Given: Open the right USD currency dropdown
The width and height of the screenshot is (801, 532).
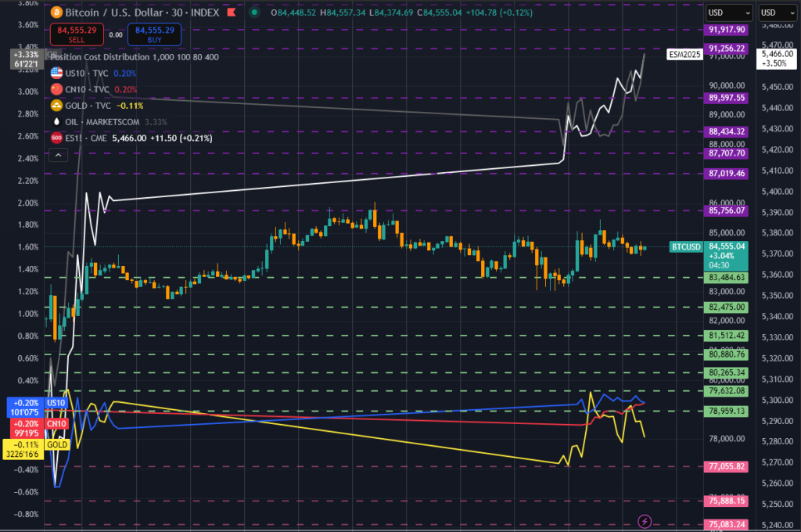Looking at the screenshot, I should pyautogui.click(x=778, y=13).
